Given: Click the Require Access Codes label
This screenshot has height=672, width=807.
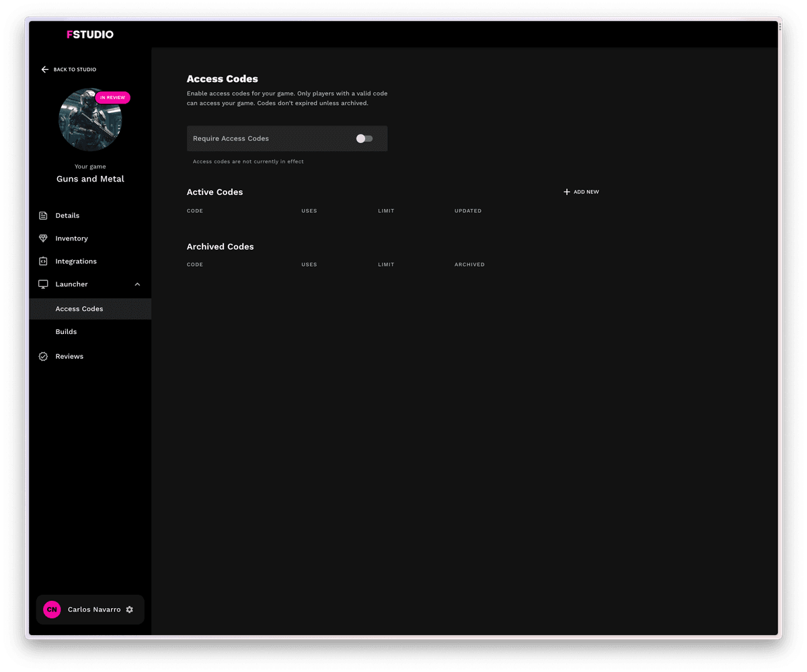Looking at the screenshot, I should pyautogui.click(x=231, y=138).
